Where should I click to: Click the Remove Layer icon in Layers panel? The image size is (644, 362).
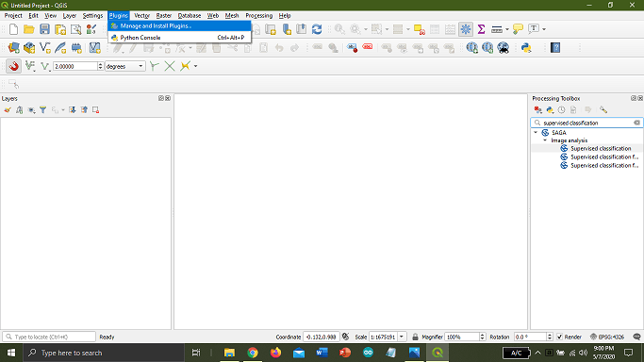[95, 110]
